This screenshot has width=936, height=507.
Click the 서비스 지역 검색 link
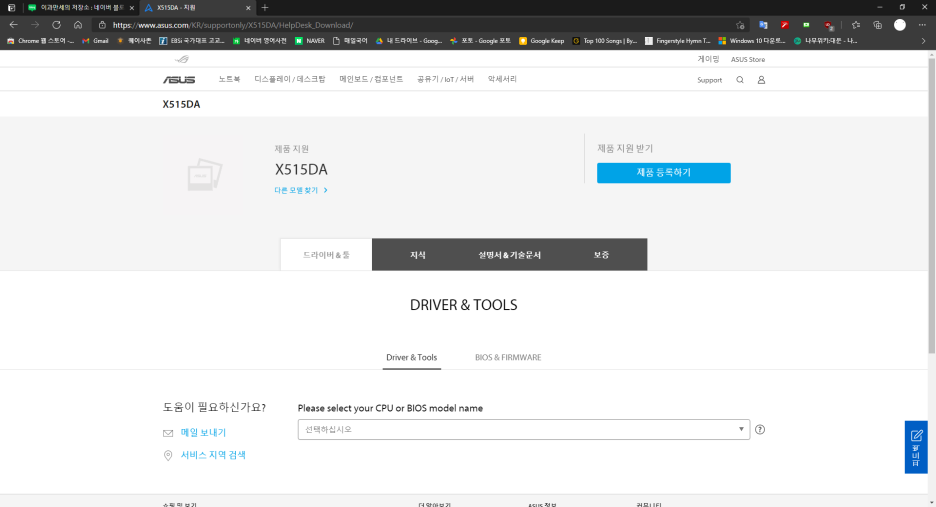(213, 455)
